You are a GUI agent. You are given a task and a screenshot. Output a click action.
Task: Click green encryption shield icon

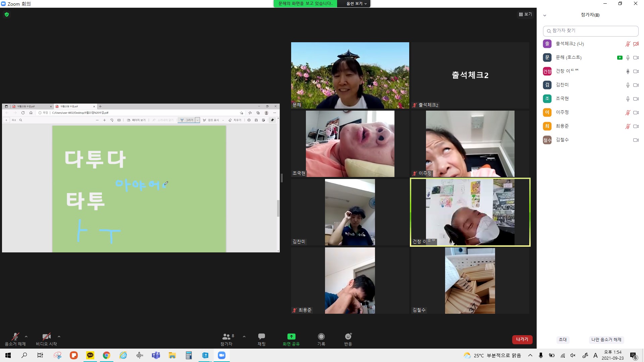pyautogui.click(x=7, y=14)
